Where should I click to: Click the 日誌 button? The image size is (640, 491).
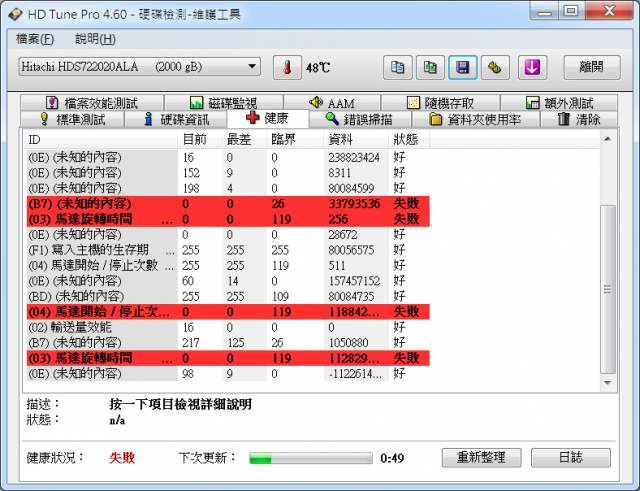(x=571, y=458)
